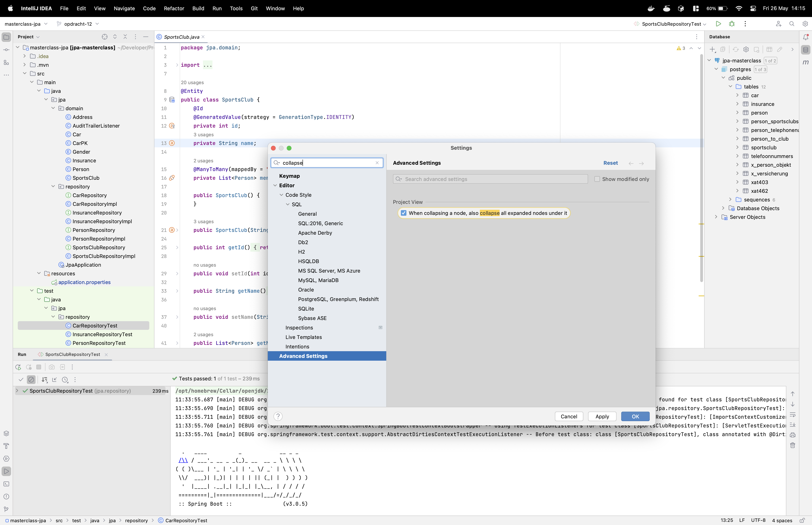This screenshot has width=812, height=525.
Task: Open Search Everywhere with the magnifier icon
Action: [792, 24]
